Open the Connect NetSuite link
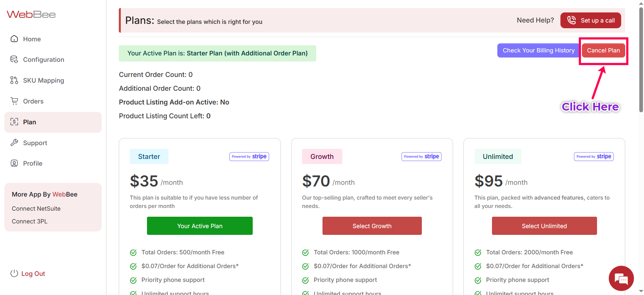 (36, 209)
